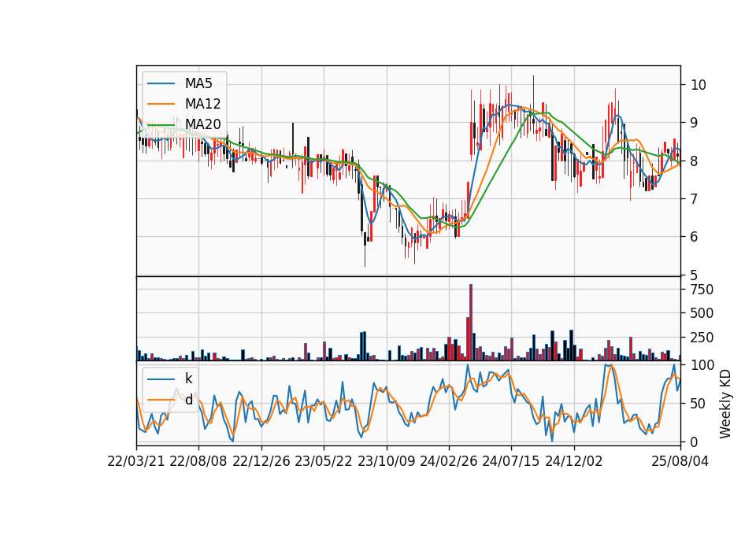Image resolution: width=756 pixels, height=543 pixels.
Task: Click the price axis value 9
Action: 695,123
